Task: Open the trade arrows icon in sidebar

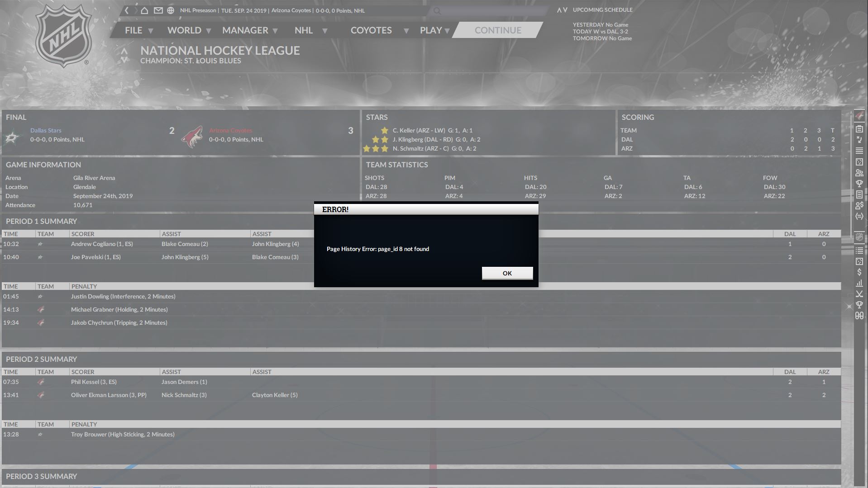Action: pos(859,216)
